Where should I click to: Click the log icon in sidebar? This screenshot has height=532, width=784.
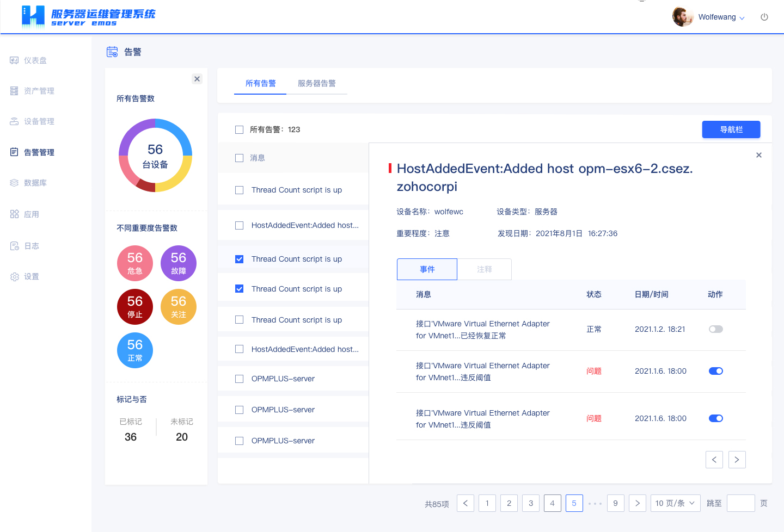[x=14, y=246]
